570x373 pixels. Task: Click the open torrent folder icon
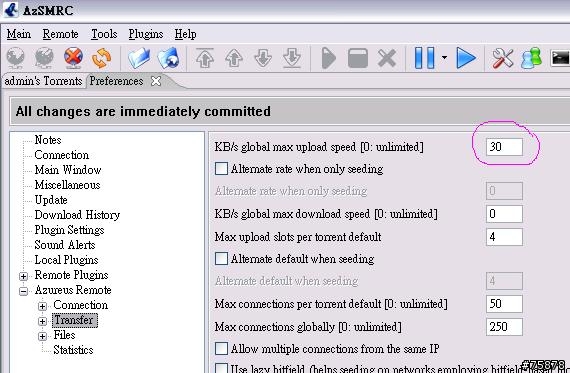click(x=139, y=58)
